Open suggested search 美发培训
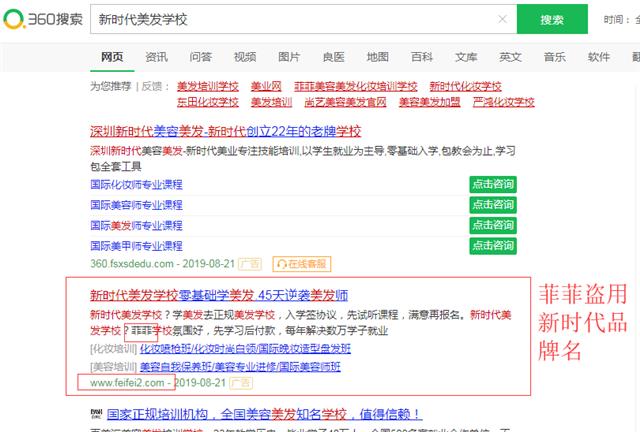 click(x=271, y=102)
